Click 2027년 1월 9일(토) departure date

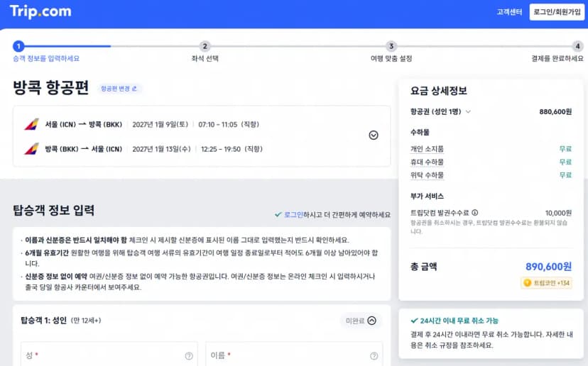point(160,124)
